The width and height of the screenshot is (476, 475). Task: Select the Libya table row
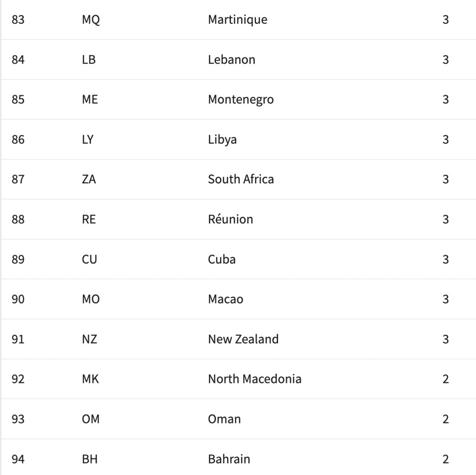pyautogui.click(x=238, y=139)
